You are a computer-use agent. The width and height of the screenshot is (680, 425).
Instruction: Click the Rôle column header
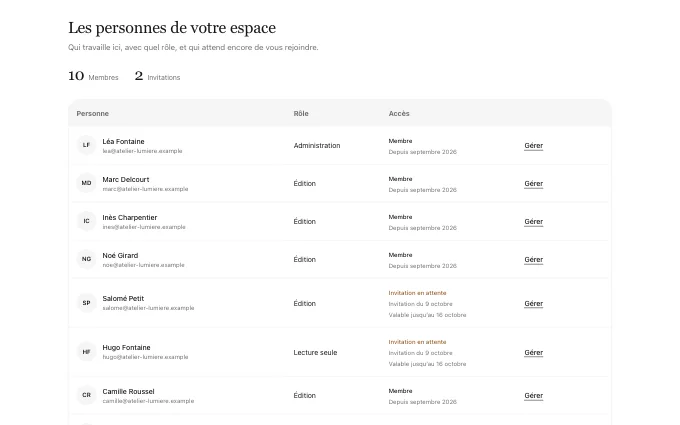click(301, 114)
